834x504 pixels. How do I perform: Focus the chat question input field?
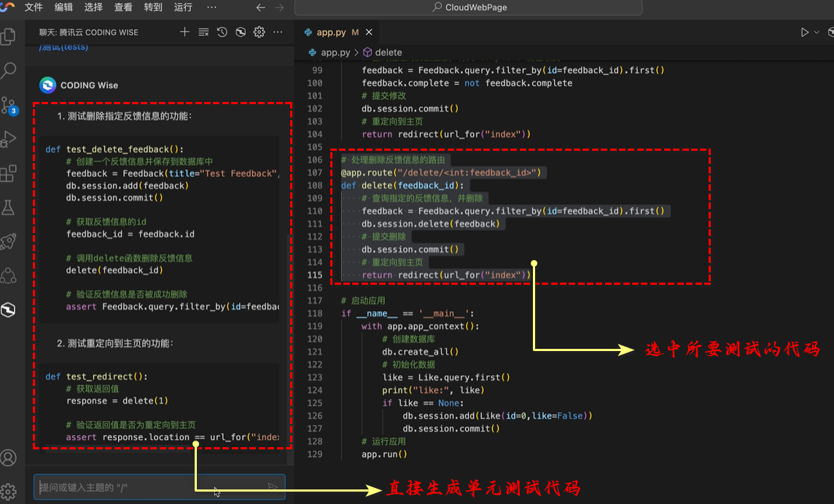click(x=160, y=487)
